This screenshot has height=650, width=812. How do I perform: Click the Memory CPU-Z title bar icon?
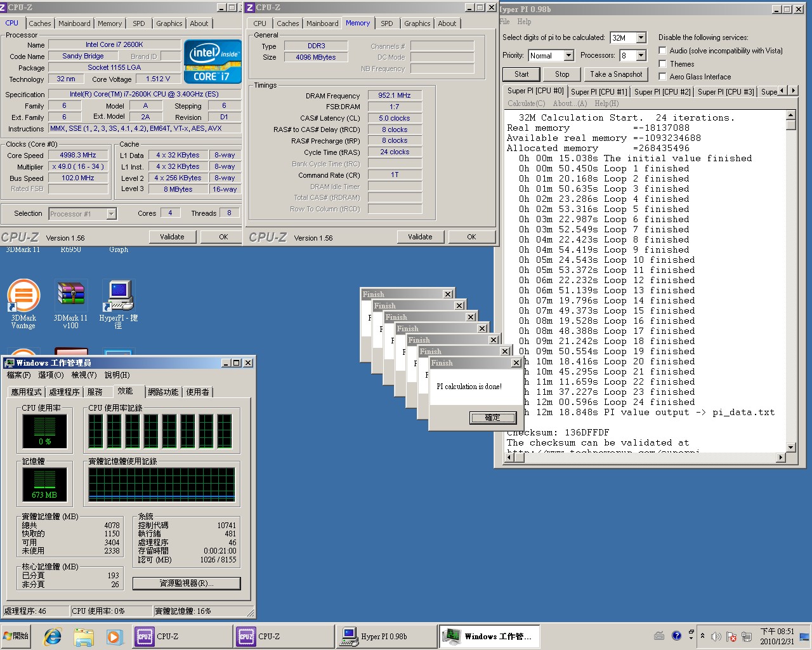coord(250,8)
